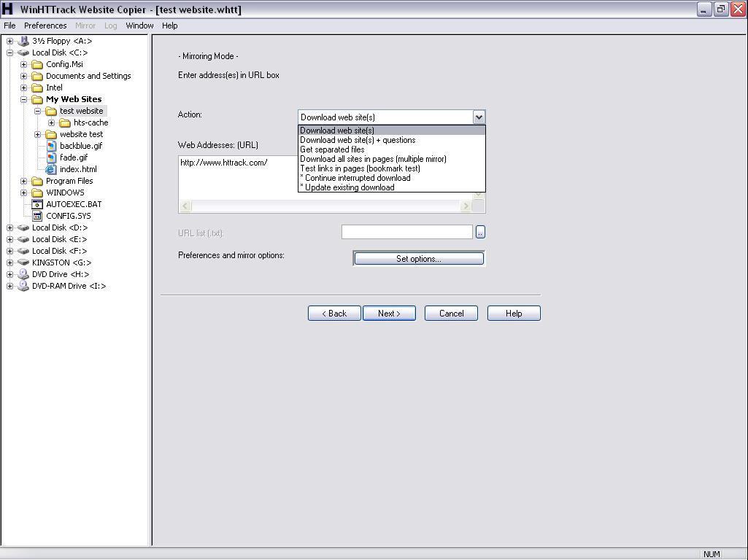Click the WinHTTrack application icon in title bar
748x560 pixels.
click(x=8, y=9)
